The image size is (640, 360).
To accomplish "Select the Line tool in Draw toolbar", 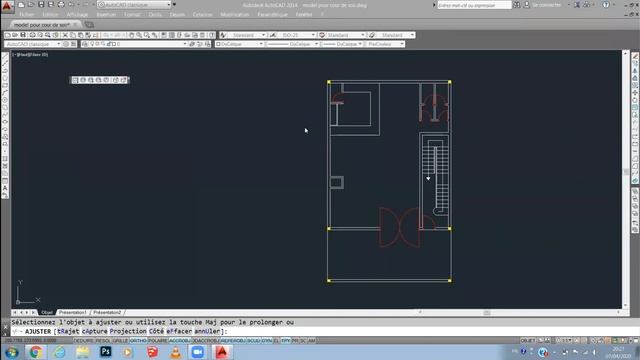I will 5,56.
